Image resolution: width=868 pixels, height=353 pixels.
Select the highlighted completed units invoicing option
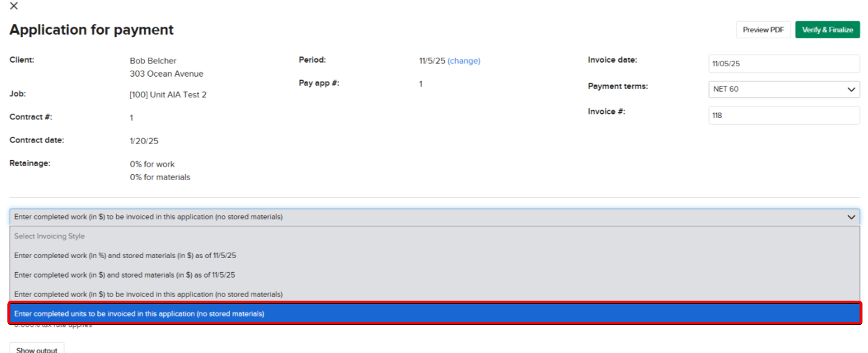click(139, 314)
